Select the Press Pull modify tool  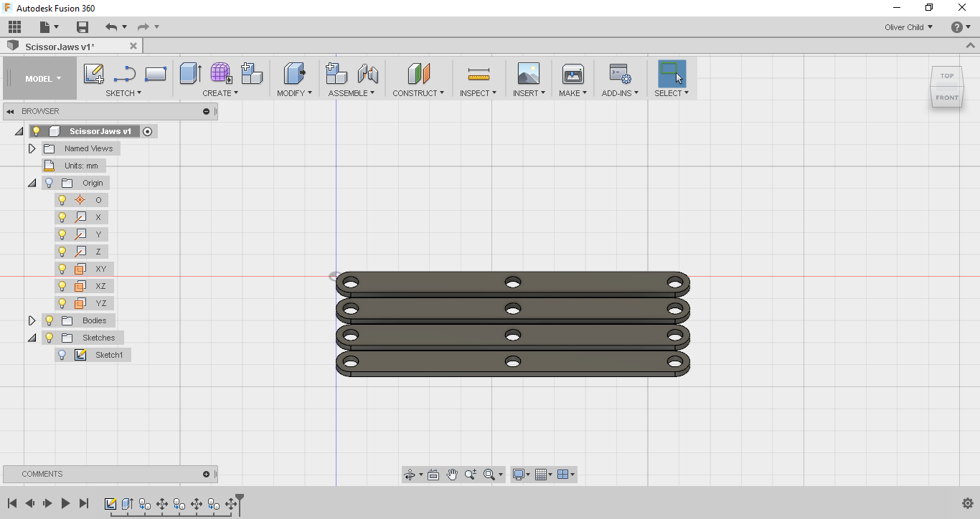click(x=295, y=74)
